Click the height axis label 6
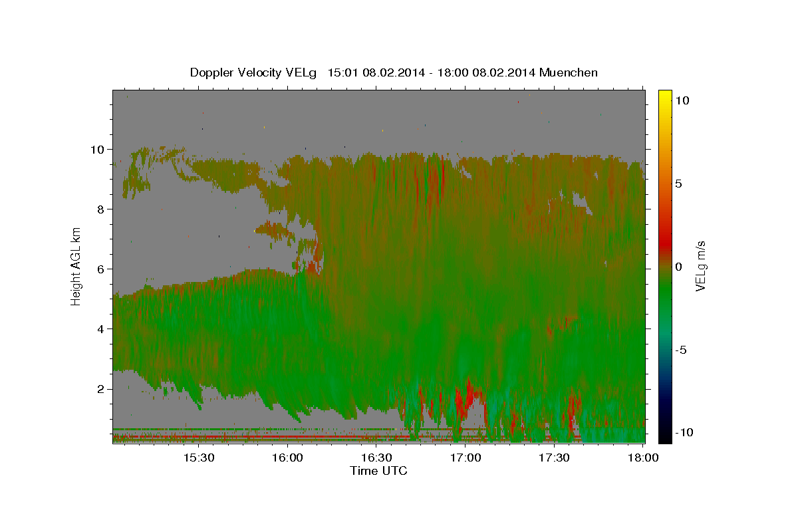The width and height of the screenshot is (798, 532). 102,269
